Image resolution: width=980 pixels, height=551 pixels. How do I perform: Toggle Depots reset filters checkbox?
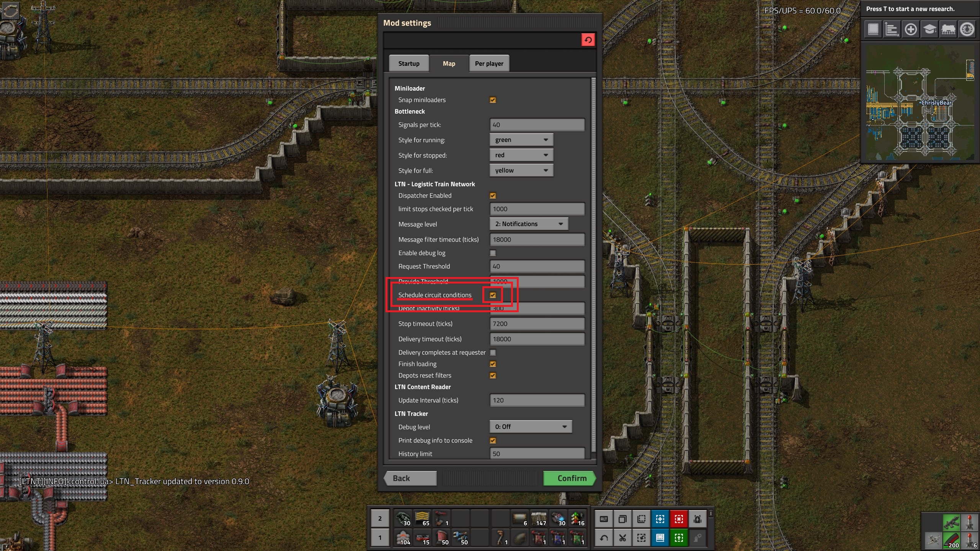click(493, 375)
